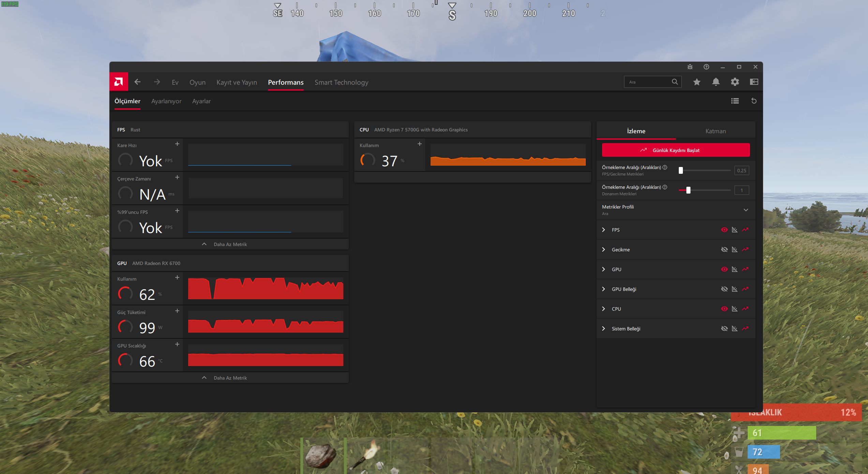The image size is (868, 474).
Task: Click Gecikme row overlay graph icon
Action: click(x=735, y=249)
